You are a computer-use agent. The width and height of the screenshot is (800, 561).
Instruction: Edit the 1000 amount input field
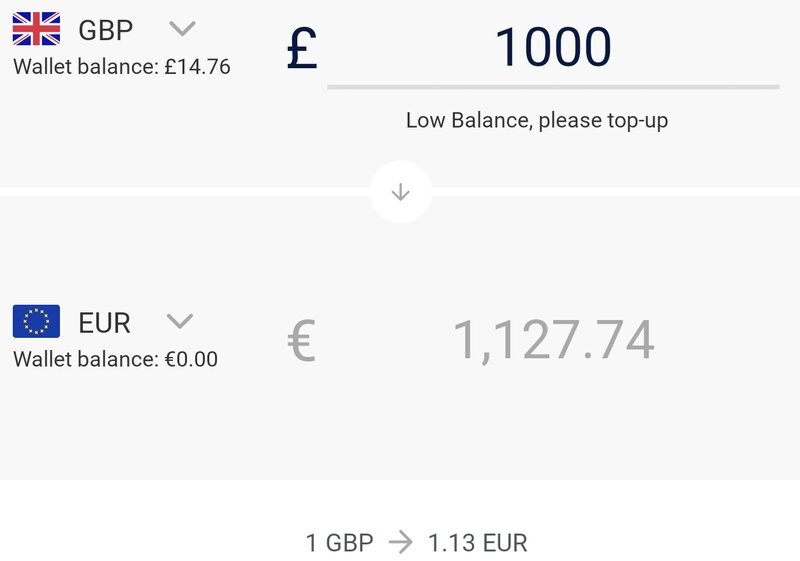pos(553,47)
